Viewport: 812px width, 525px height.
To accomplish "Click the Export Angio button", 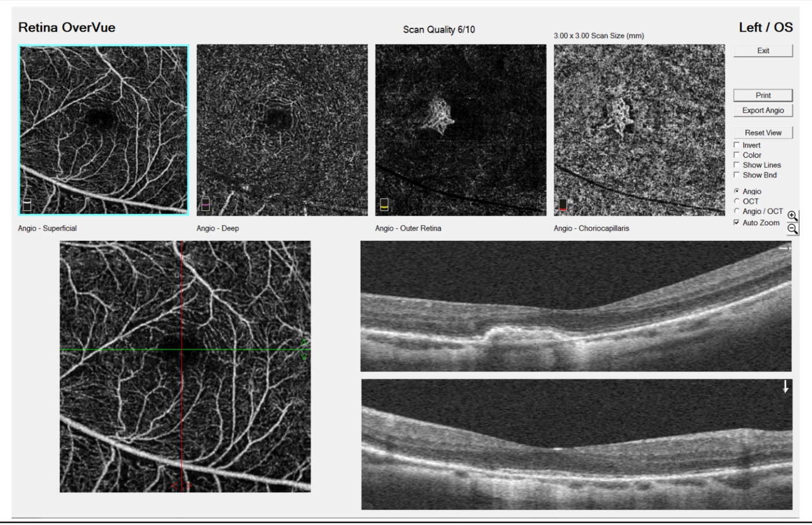I will point(763,110).
